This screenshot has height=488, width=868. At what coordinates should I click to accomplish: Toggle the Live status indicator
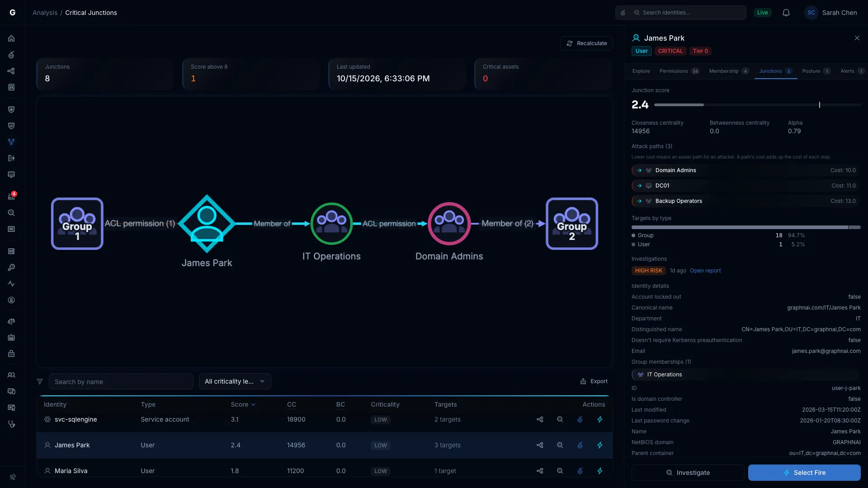763,13
